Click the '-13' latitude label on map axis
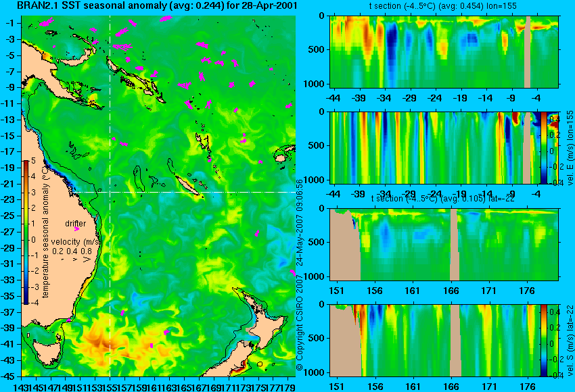 [7, 120]
